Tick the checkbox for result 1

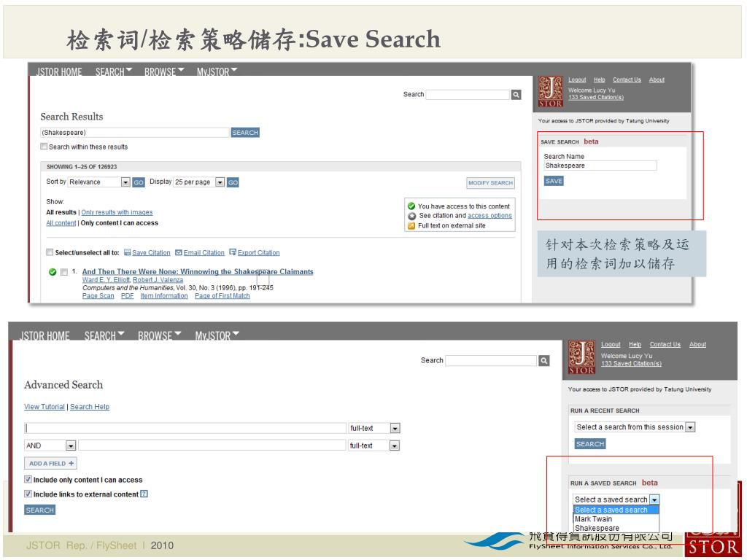pyautogui.click(x=64, y=272)
